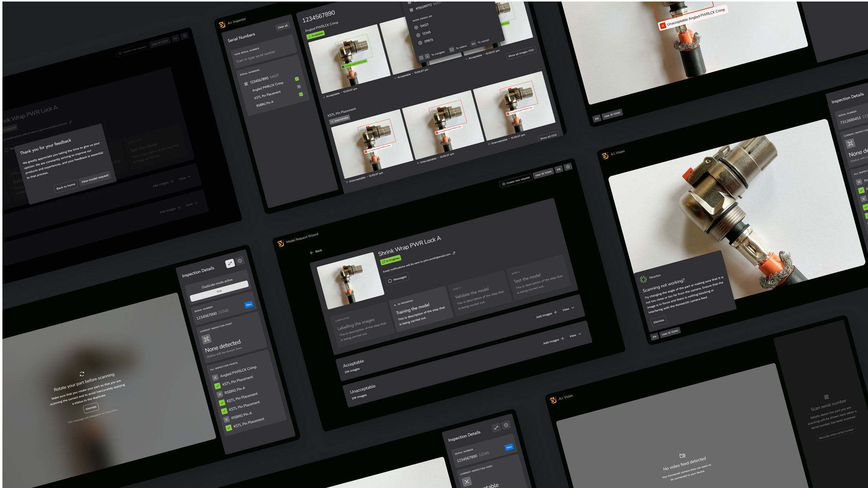Toggle green checkbox next to serial 1234567890 54321
The image size is (868, 488).
pos(297,79)
